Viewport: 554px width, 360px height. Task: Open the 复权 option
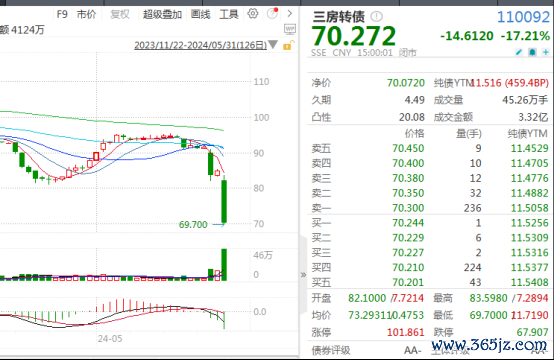tap(120, 14)
